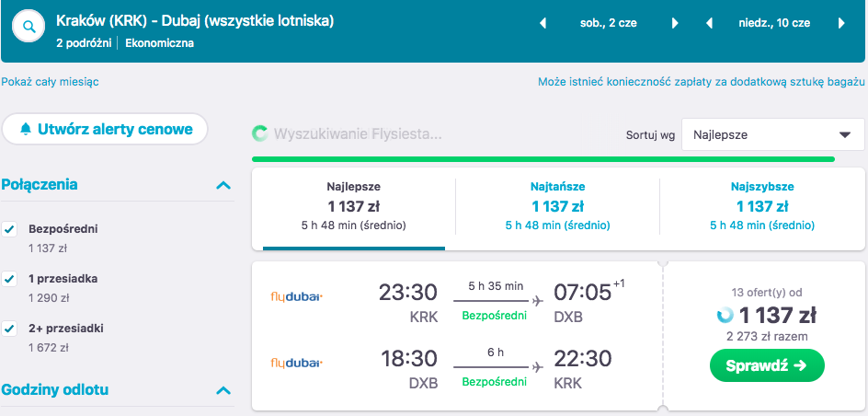Click the flydubai logo on return flight
Screen dimensions: 868x416
[296, 364]
